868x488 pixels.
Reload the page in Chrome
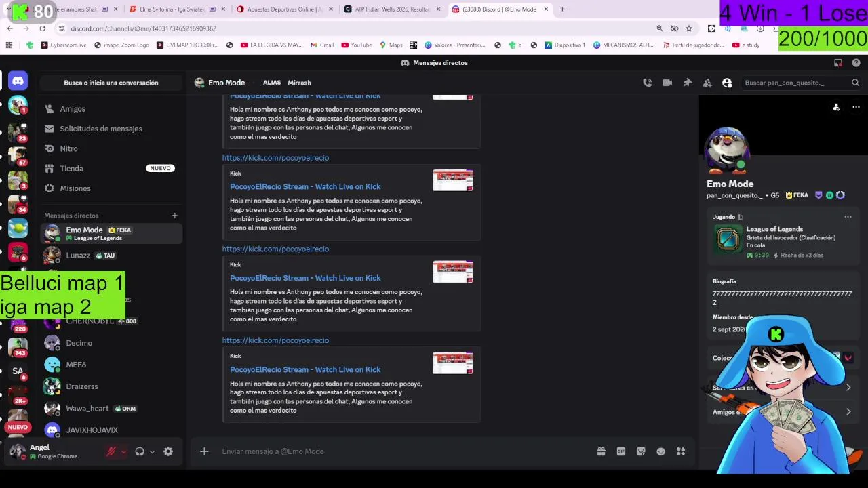coord(42,28)
